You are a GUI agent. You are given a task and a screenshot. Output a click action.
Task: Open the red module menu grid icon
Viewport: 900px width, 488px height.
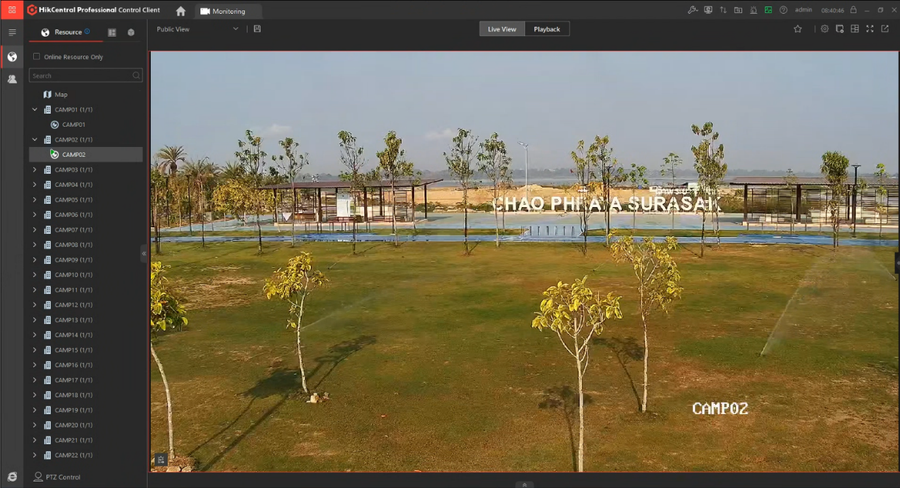pos(11,10)
